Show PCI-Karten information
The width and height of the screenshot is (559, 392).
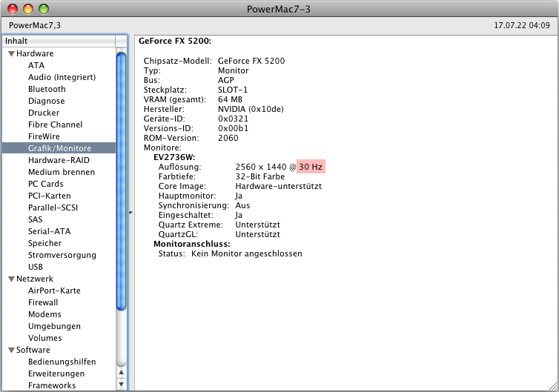pos(50,196)
